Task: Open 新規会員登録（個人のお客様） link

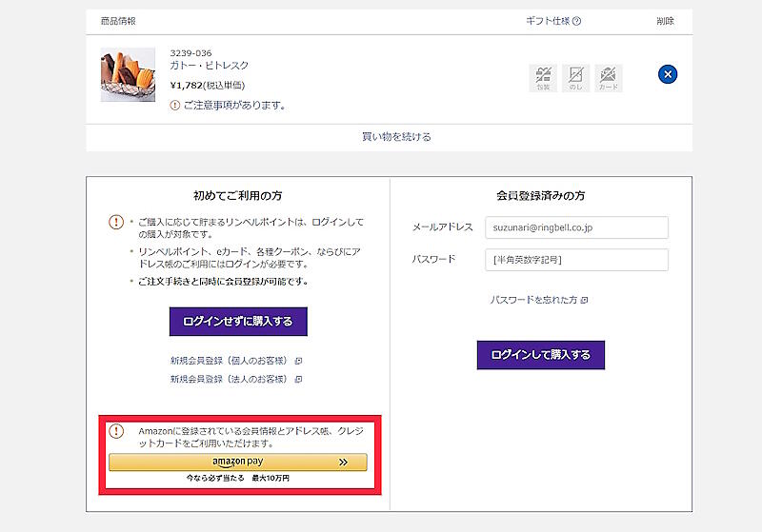Action: click(x=230, y=361)
